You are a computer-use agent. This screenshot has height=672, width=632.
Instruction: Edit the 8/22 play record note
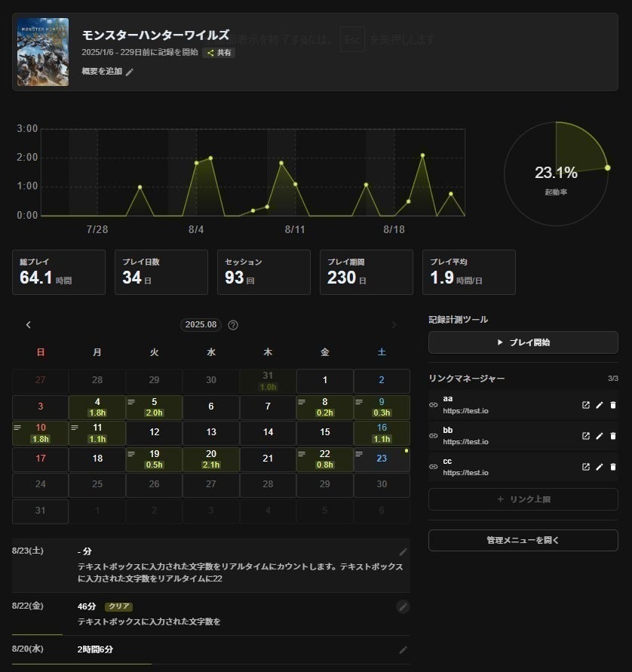(x=403, y=606)
